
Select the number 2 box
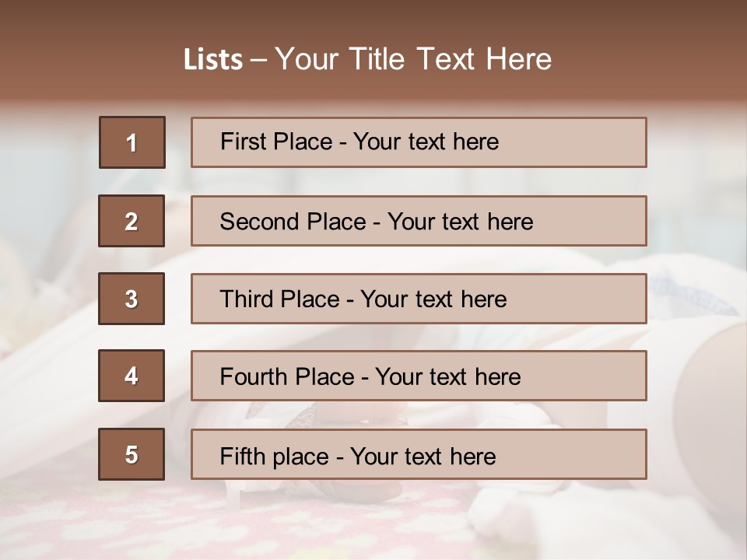pyautogui.click(x=132, y=221)
